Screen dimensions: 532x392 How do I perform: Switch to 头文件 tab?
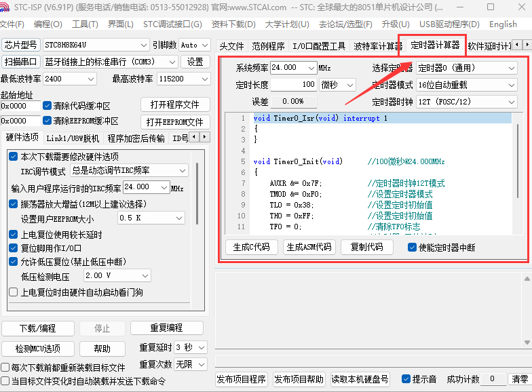click(x=232, y=46)
